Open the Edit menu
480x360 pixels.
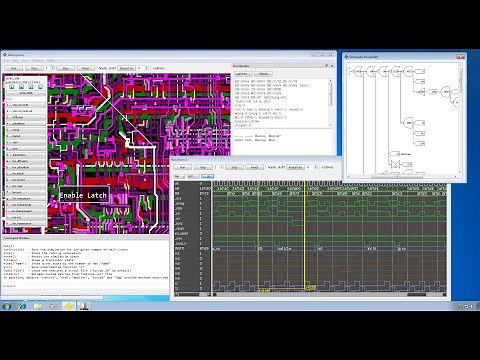(15, 61)
